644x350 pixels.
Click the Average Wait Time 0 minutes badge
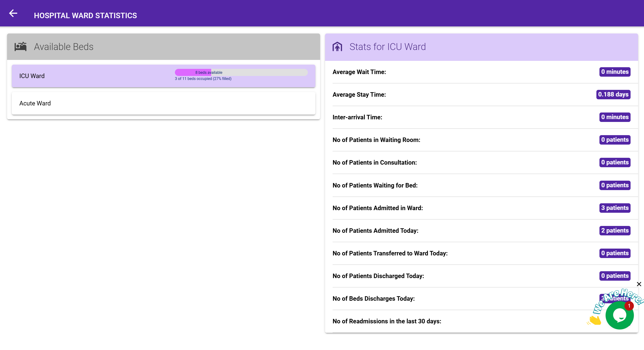tap(615, 72)
